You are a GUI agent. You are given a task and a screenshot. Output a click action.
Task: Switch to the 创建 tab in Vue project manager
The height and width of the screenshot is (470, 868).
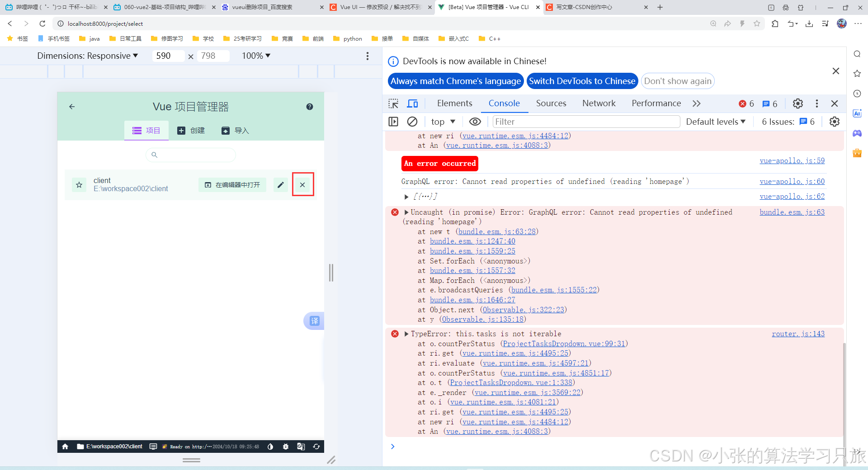pyautogui.click(x=191, y=131)
